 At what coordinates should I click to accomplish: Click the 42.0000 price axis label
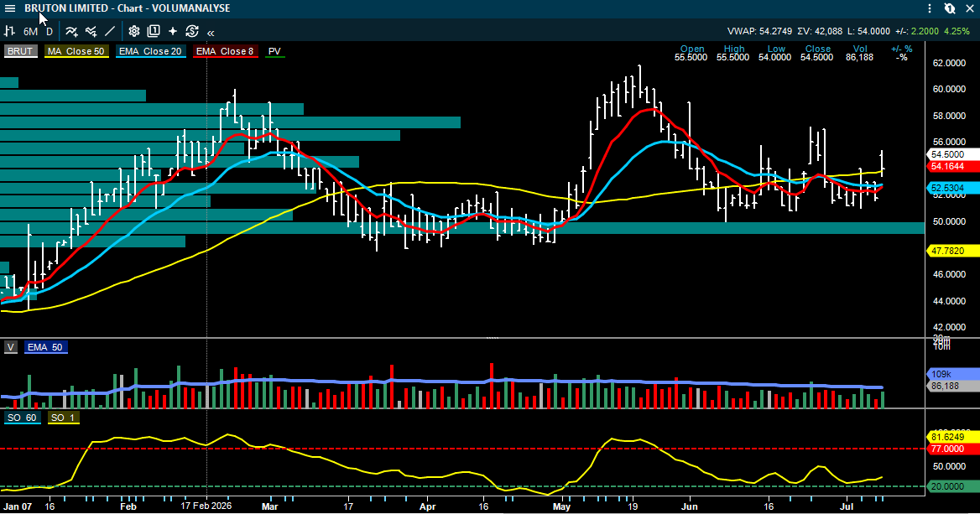[948, 327]
